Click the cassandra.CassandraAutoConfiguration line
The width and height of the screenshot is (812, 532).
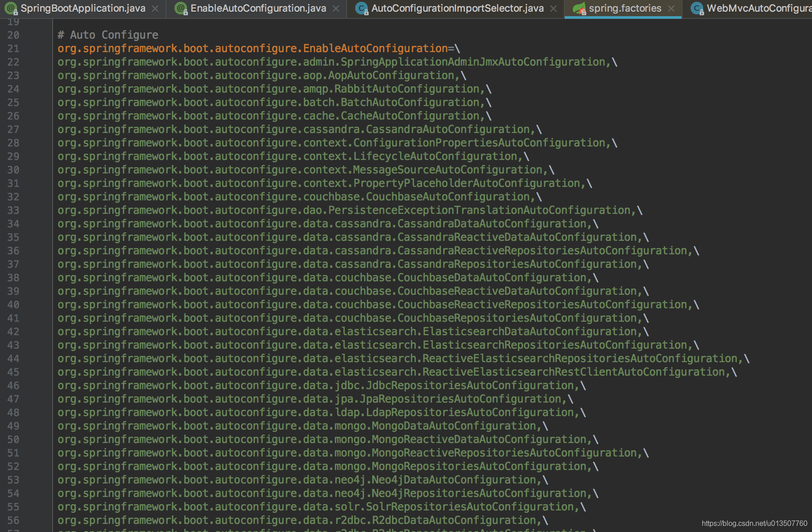tap(299, 129)
